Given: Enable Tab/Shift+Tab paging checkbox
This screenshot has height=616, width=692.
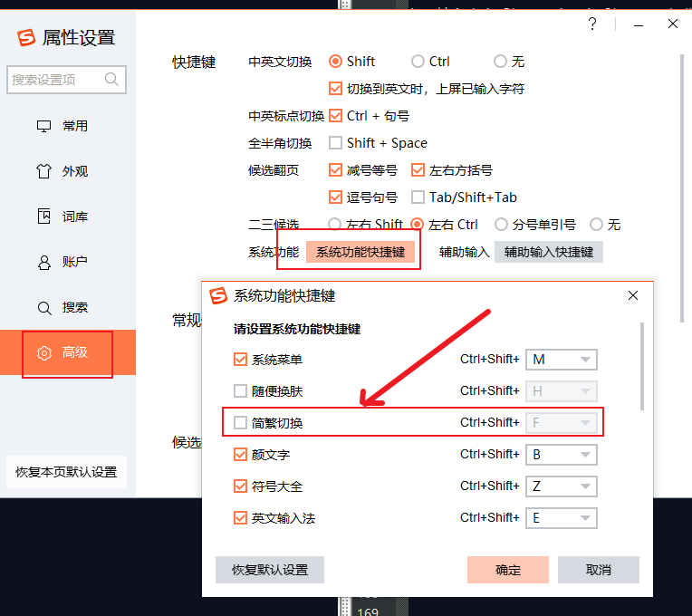Looking at the screenshot, I should coord(418,197).
